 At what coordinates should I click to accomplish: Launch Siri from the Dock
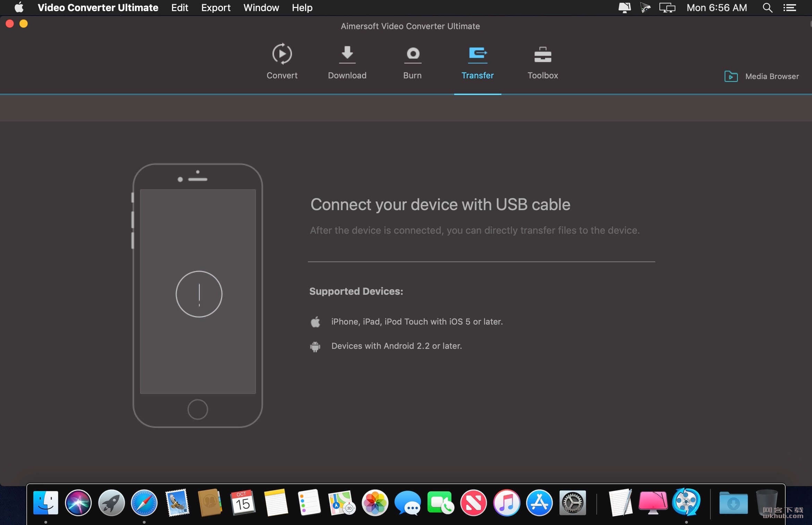click(78, 502)
